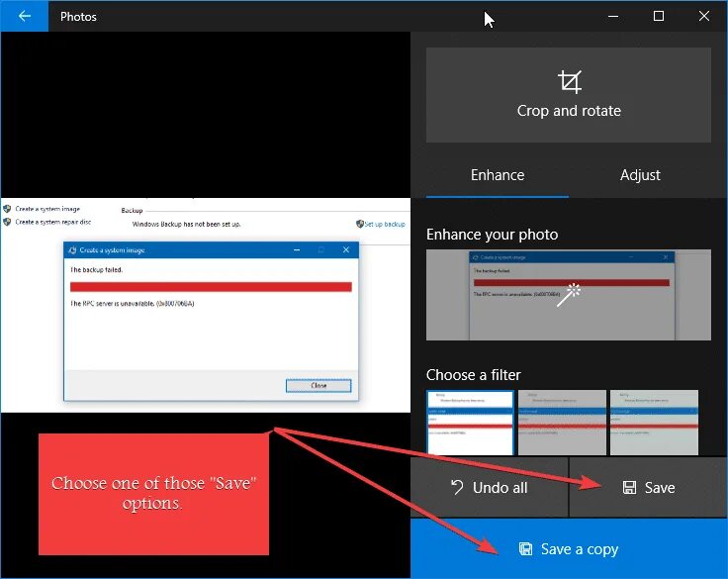This screenshot has height=579, width=728.
Task: Click the 'Enhance your photo' heading
Action: coord(492,235)
